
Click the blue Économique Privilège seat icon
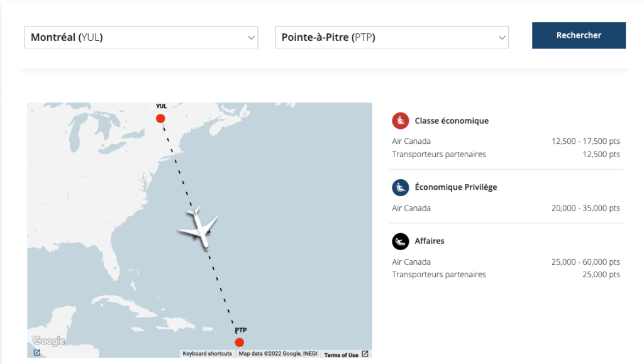tap(400, 187)
